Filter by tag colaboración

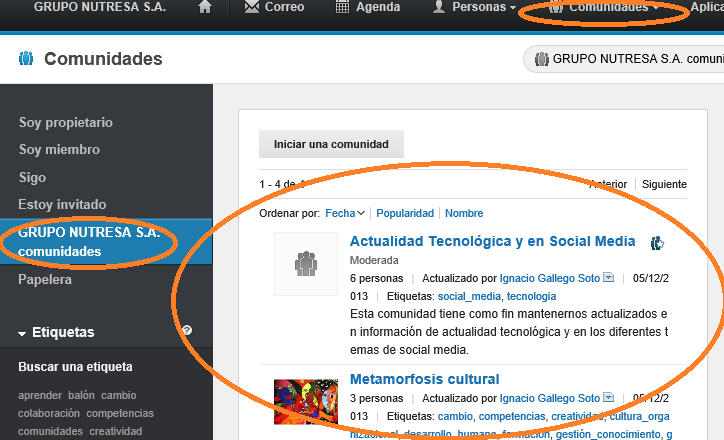point(49,413)
